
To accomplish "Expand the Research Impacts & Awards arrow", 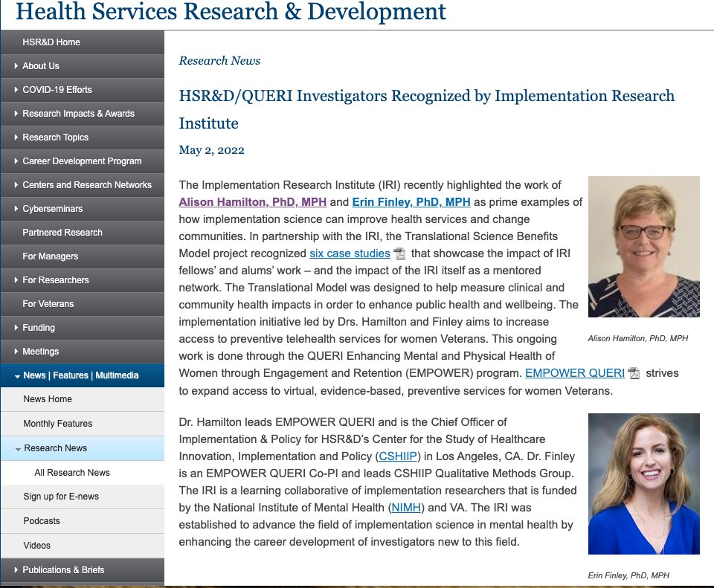I will [x=16, y=113].
